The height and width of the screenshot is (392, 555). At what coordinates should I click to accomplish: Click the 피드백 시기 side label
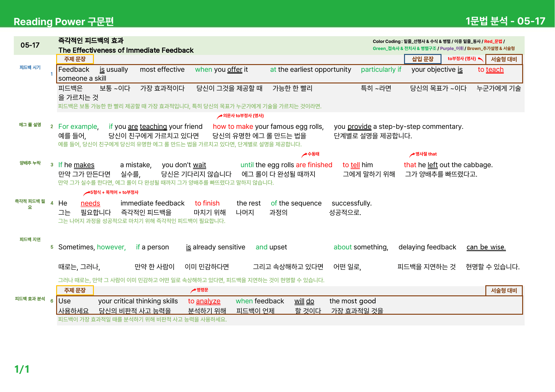tap(30, 67)
